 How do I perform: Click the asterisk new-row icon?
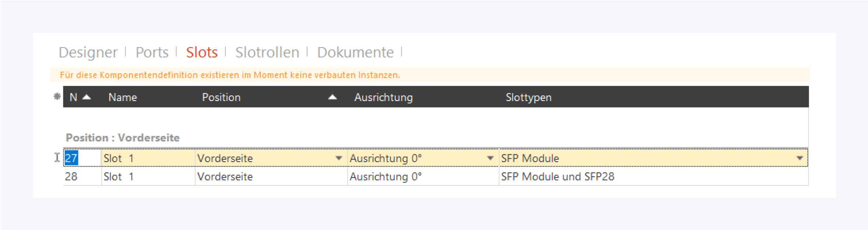coord(57,97)
